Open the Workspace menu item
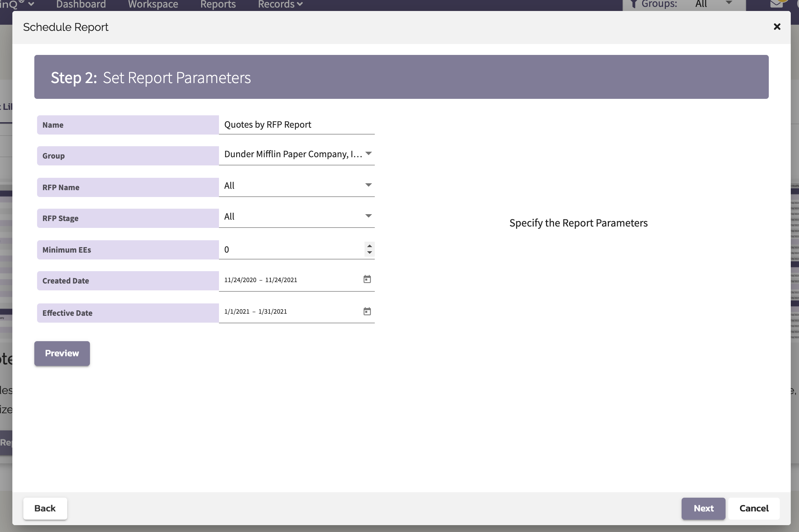The image size is (799, 532). coord(153,4)
